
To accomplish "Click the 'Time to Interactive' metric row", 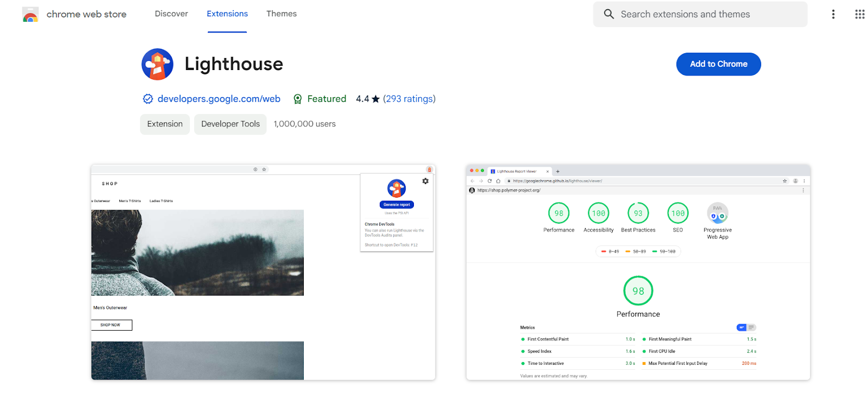I will [578, 363].
